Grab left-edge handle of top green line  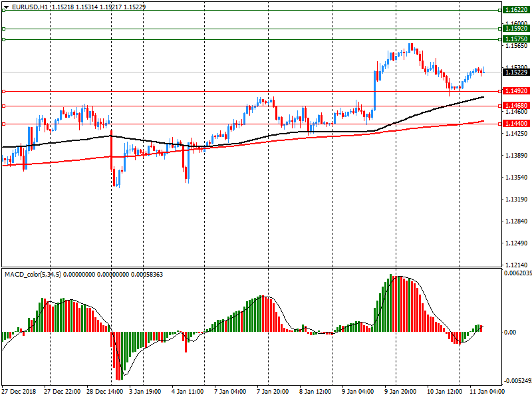point(3,11)
